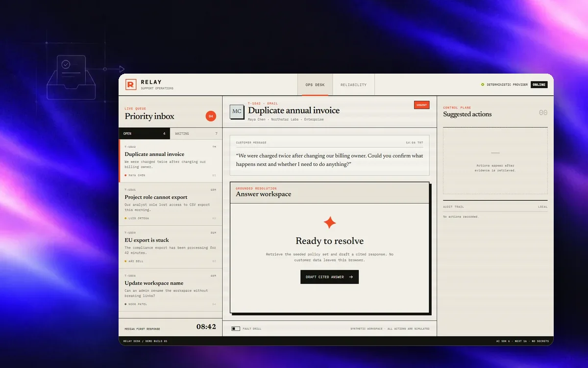
Task: Click the MC customer avatar
Action: point(237,111)
